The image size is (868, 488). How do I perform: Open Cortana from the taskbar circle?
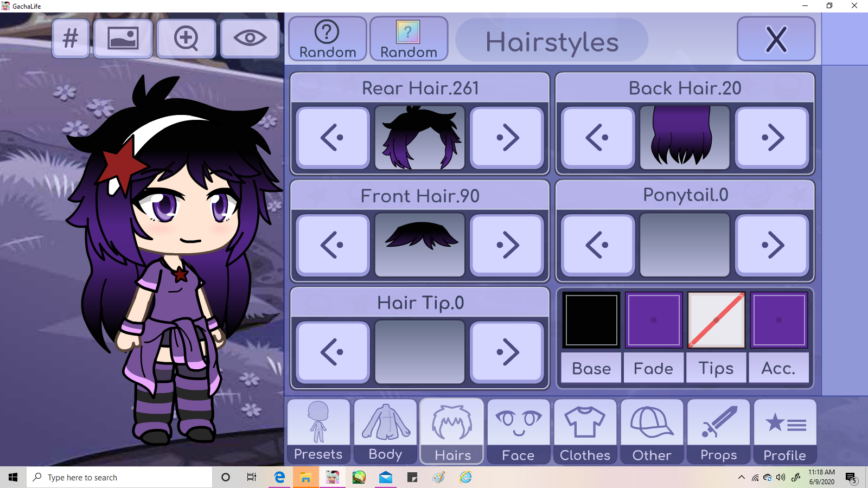pyautogui.click(x=226, y=477)
